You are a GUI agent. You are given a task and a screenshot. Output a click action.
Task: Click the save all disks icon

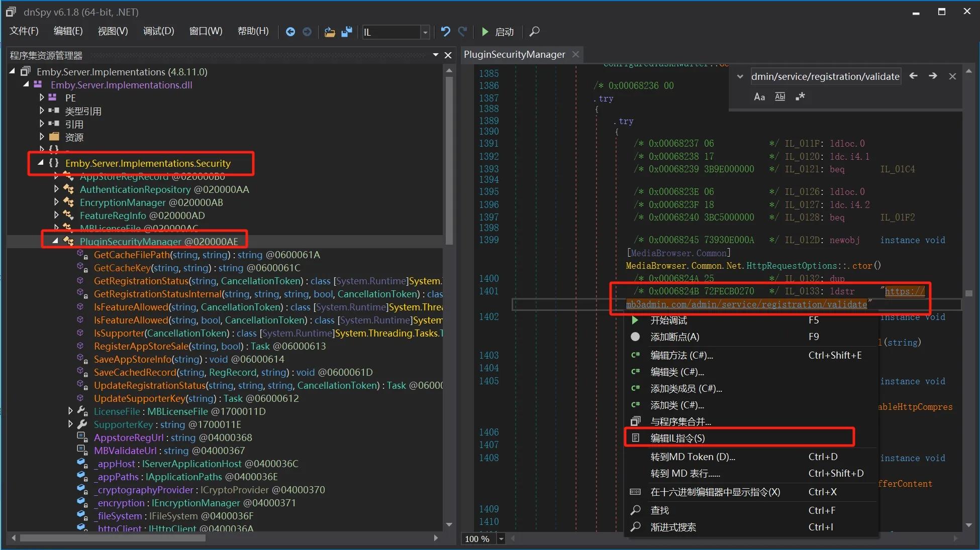(x=347, y=32)
